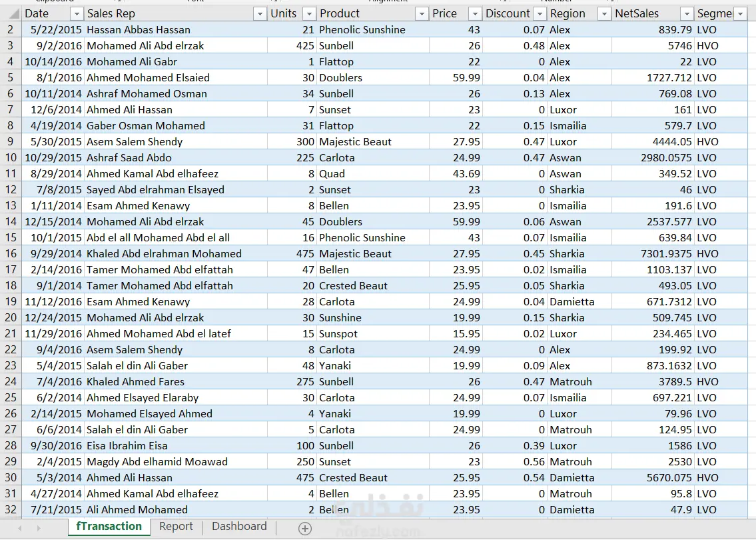Select NetSales value 7301.9375
756x540 pixels.
[653, 253]
